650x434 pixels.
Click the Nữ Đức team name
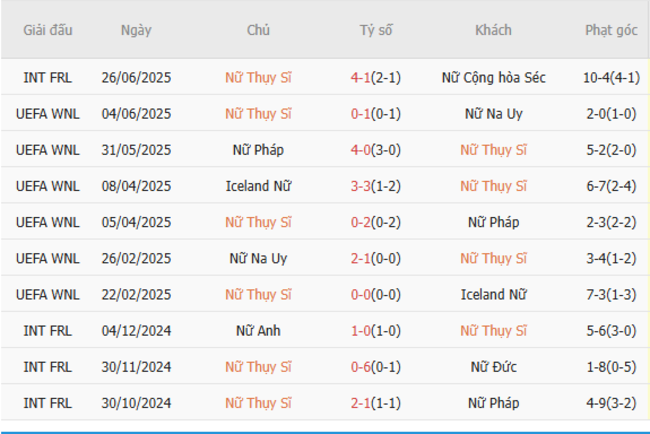(493, 366)
